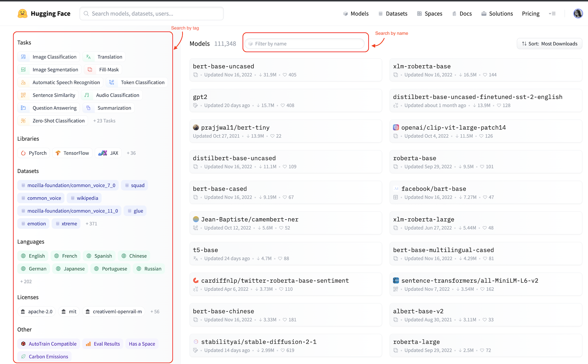Click the Fill-Mask task icon
588x364 pixels.
click(x=90, y=69)
